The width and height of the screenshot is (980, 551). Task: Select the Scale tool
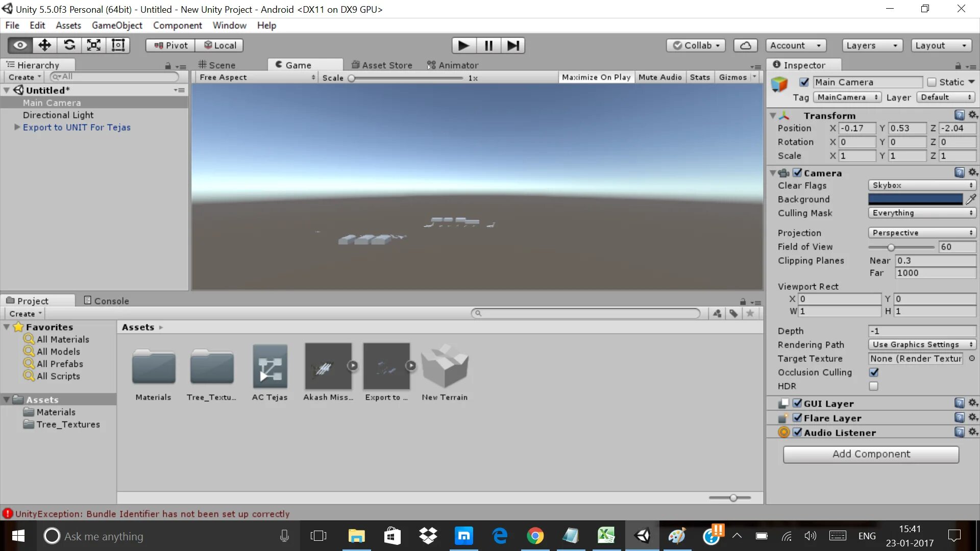coord(94,45)
